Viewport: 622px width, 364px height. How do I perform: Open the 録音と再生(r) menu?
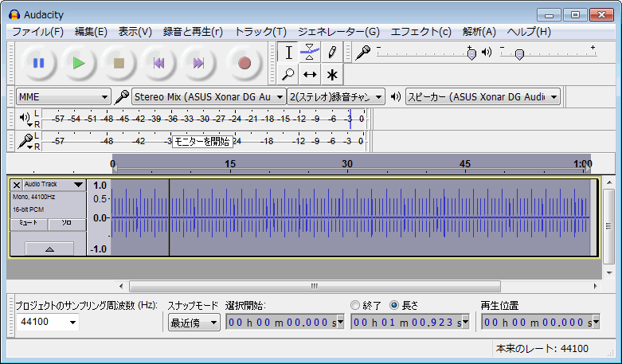pyautogui.click(x=193, y=32)
